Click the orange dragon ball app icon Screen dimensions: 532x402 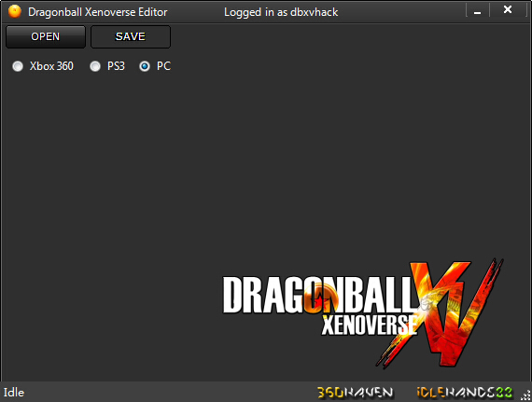(15, 11)
